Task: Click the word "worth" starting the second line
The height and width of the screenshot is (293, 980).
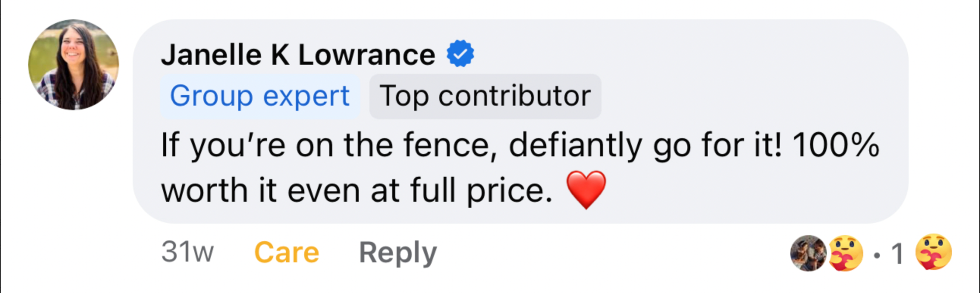Action: click(205, 190)
